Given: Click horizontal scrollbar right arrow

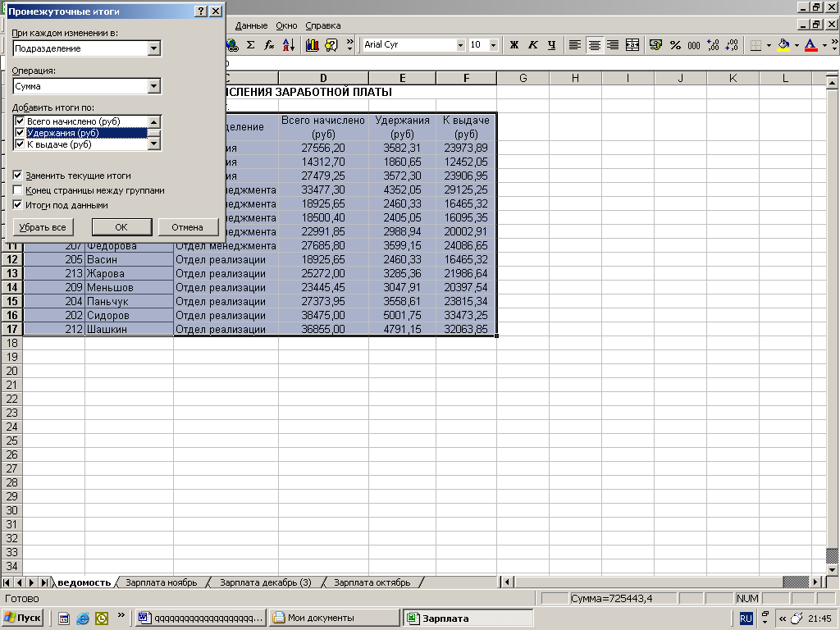Looking at the screenshot, I should tap(816, 582).
